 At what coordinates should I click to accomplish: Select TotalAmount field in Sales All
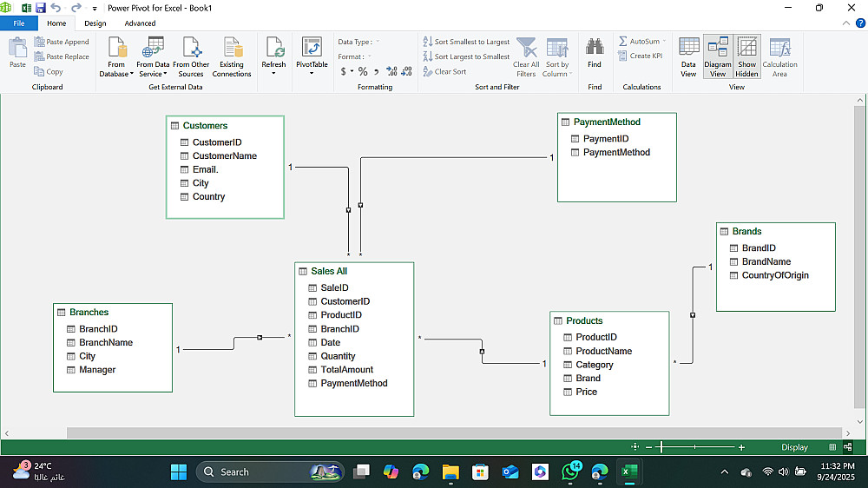pyautogui.click(x=347, y=369)
